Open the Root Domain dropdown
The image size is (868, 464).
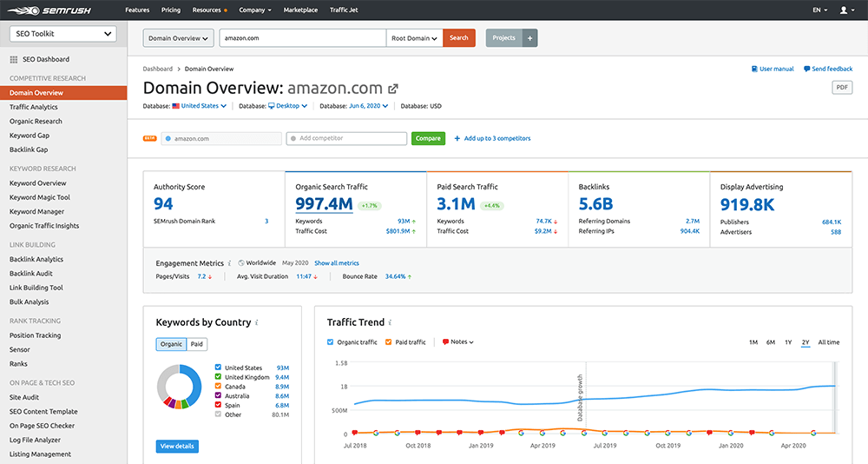tap(414, 38)
